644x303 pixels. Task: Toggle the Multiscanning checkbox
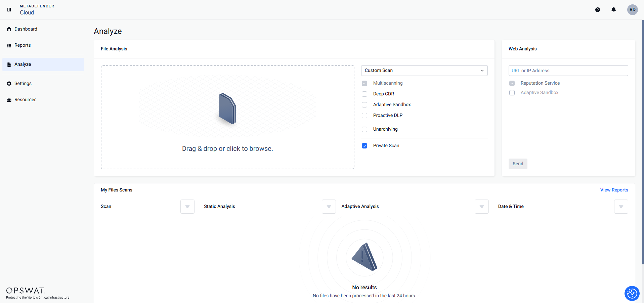click(x=364, y=83)
